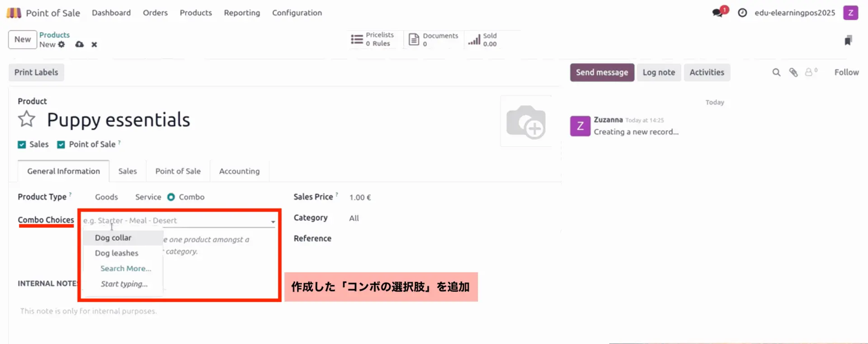Switch to the Accounting tab
Image resolution: width=868 pixels, height=344 pixels.
click(x=239, y=171)
